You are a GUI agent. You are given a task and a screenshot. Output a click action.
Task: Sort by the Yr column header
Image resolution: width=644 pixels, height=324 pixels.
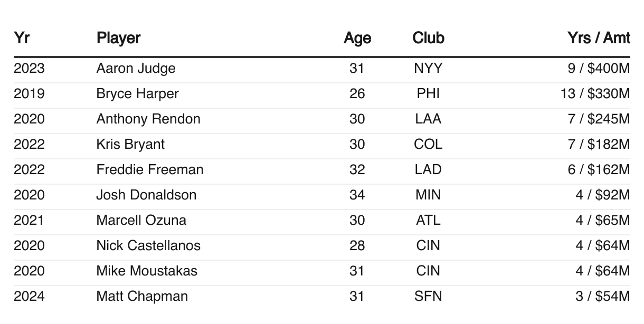(21, 39)
